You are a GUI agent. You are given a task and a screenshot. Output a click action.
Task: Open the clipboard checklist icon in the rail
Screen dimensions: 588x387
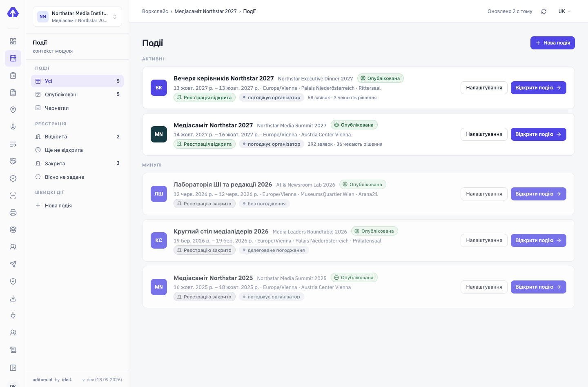[x=13, y=76]
